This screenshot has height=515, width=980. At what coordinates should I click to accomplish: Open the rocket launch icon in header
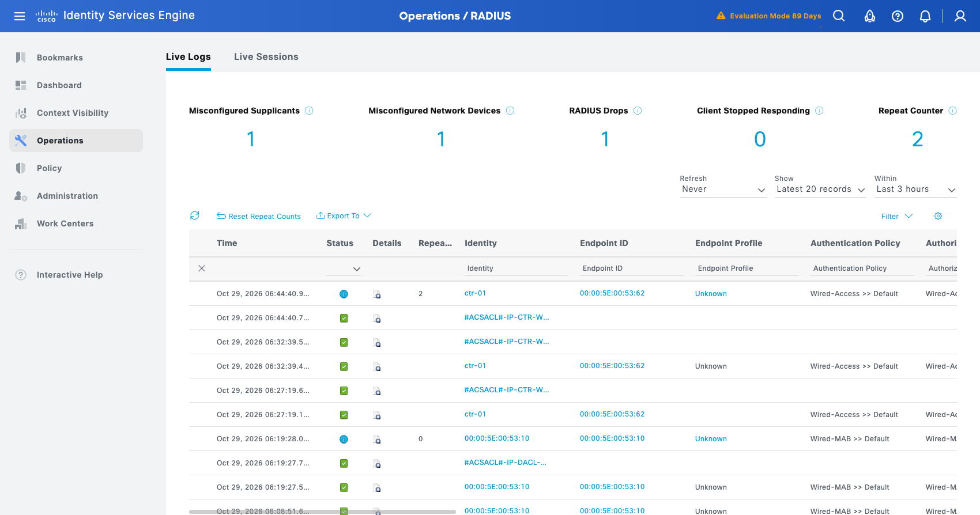coord(870,16)
